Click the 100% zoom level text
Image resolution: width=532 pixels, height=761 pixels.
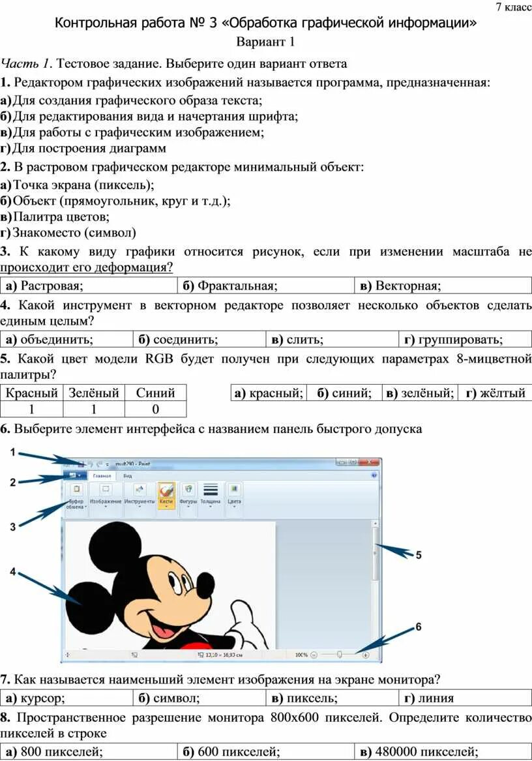[x=301, y=655]
